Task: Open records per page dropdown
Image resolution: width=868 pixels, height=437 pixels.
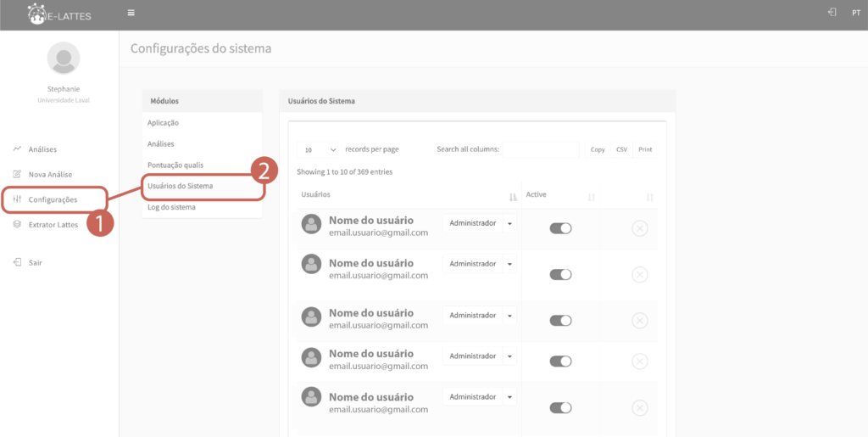Action: coord(320,149)
